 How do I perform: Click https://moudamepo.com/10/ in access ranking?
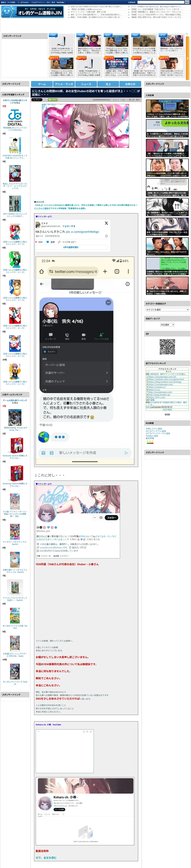[162, 377]
